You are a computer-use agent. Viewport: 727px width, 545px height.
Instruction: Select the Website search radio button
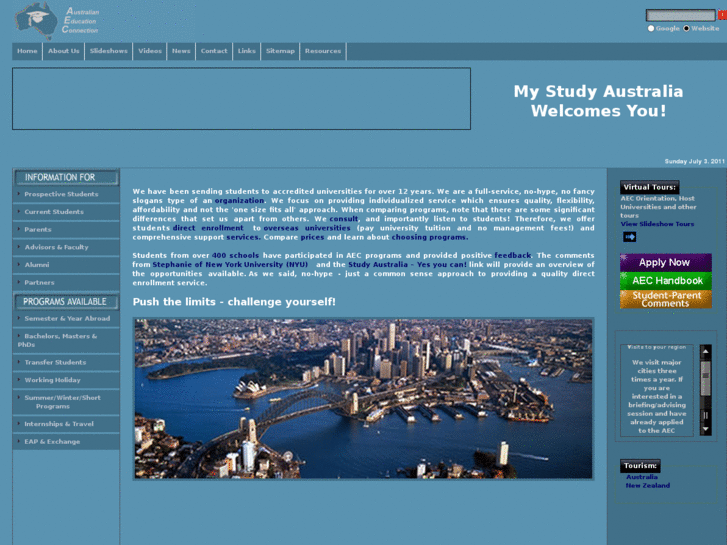[x=686, y=28]
